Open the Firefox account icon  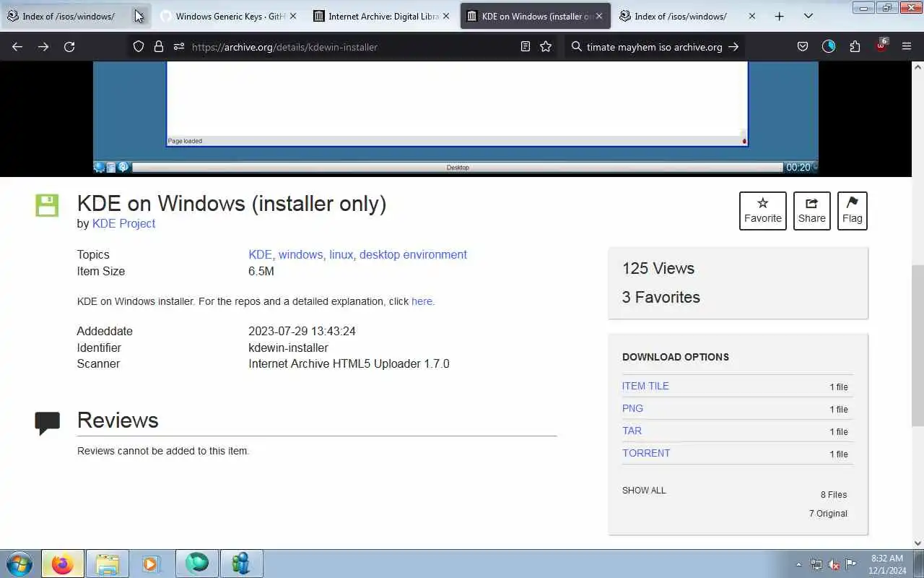coord(829,46)
